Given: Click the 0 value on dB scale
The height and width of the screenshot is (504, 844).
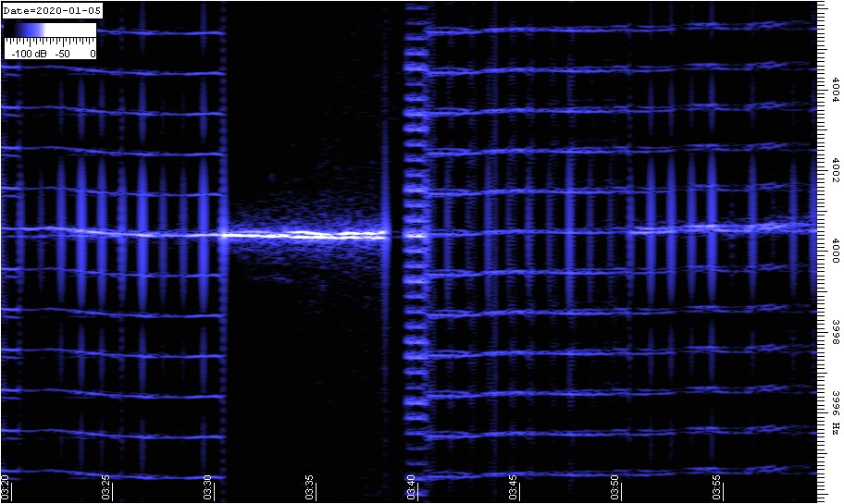Looking at the screenshot, I should pos(93,54).
